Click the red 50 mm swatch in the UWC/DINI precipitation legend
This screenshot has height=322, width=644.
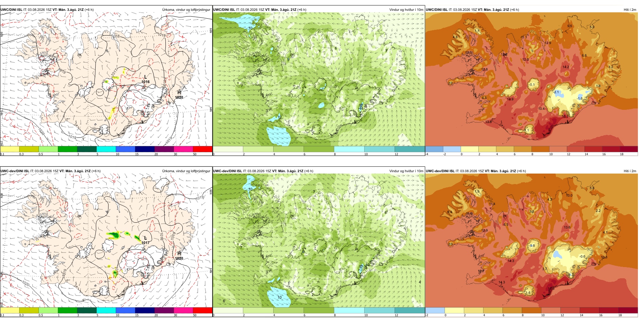coord(203,149)
